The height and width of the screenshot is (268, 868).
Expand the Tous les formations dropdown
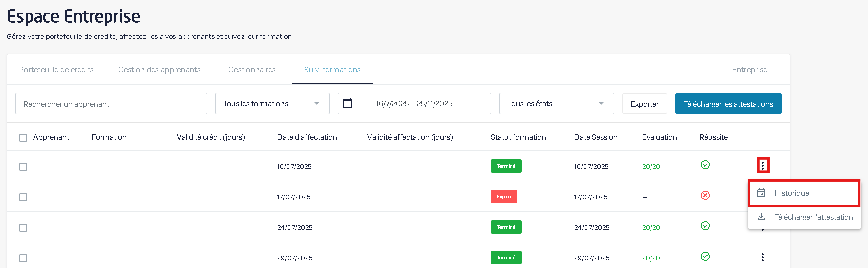pos(272,104)
